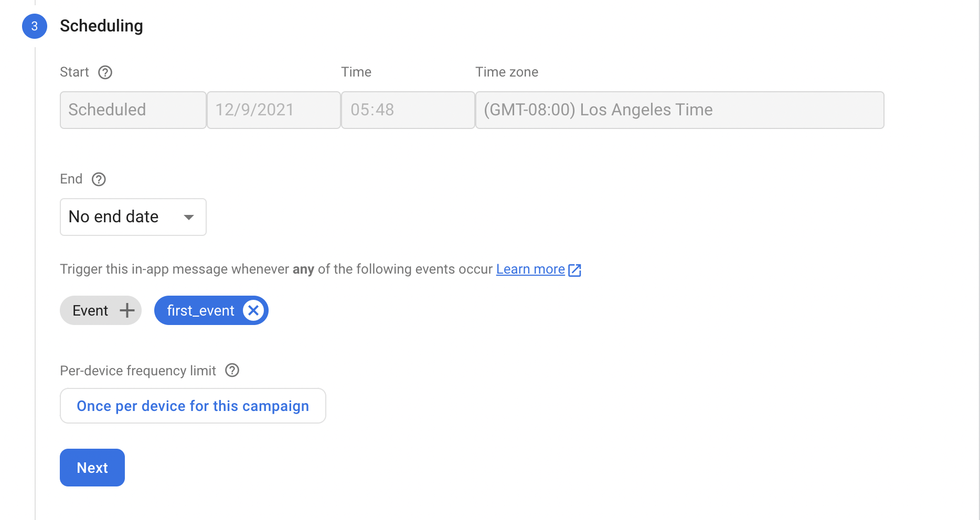The height and width of the screenshot is (520, 980).
Task: Click the Per-device frequency limit label
Action: click(138, 371)
